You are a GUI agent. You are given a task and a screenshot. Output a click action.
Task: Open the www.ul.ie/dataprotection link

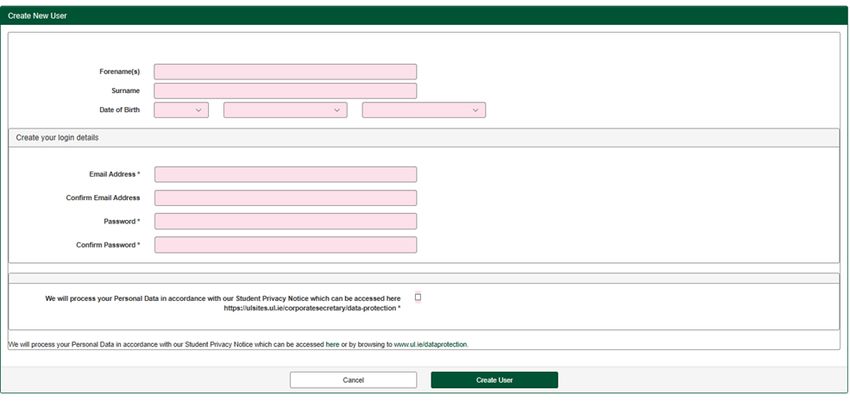430,344
